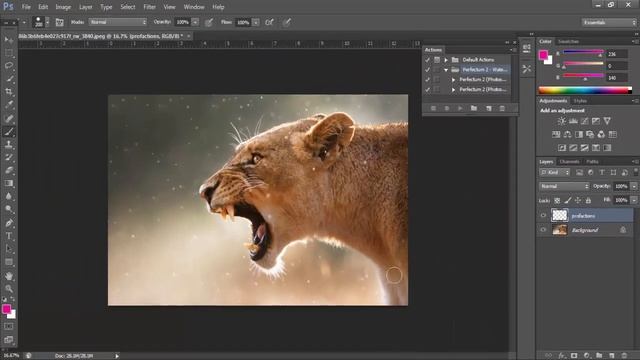Screen dimensions: 640x360
Task: Select the Horizontal Type tool
Action: click(x=9, y=236)
